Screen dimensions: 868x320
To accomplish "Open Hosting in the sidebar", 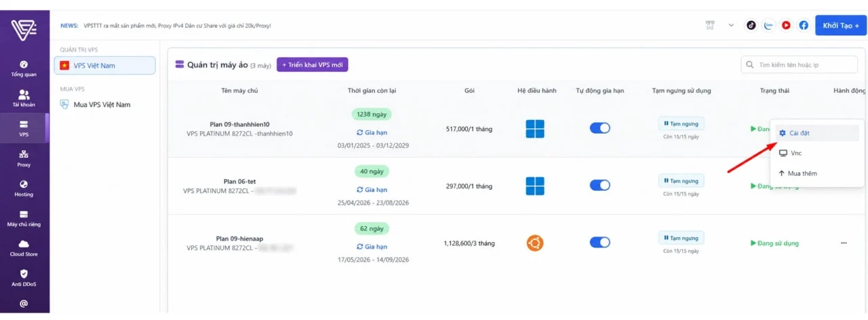I will coord(24,188).
